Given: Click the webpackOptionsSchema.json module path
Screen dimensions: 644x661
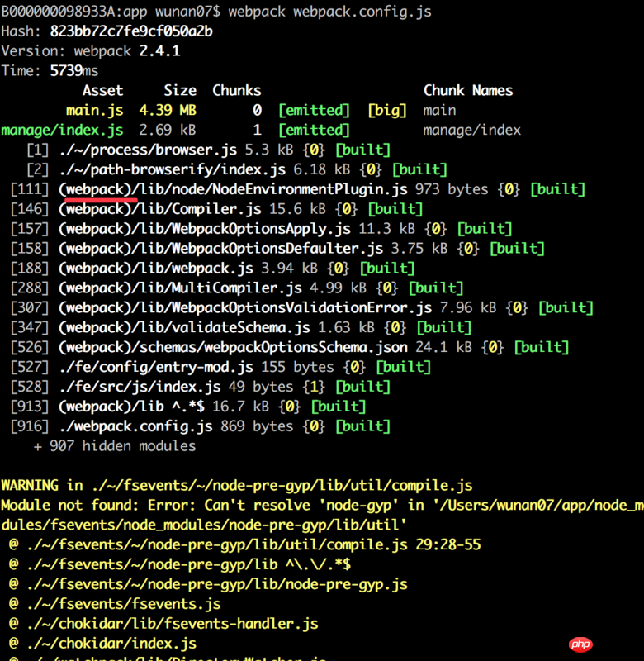Looking at the screenshot, I should (x=233, y=347).
